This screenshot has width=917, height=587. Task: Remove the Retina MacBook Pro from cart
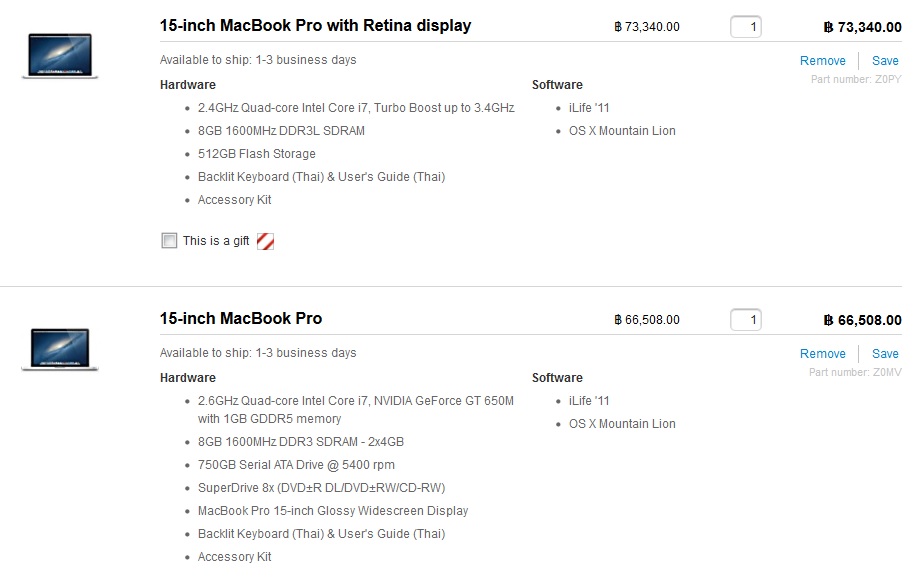point(822,61)
